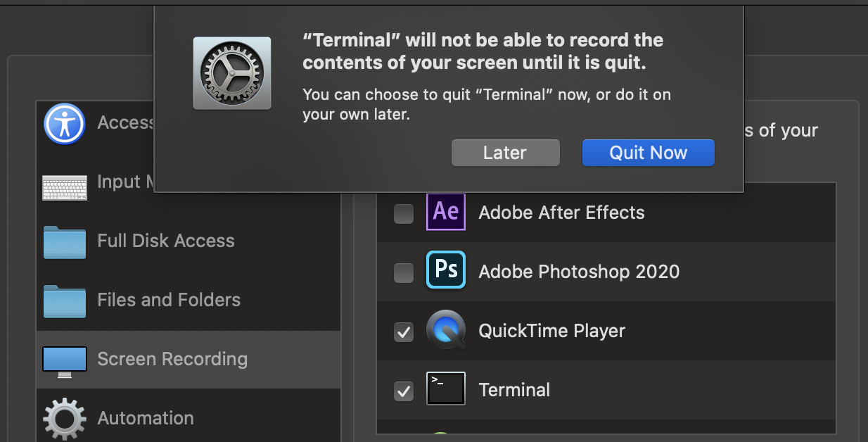Click the Accessibility icon in the sidebar
This screenshot has height=442, width=868.
pyautogui.click(x=65, y=124)
